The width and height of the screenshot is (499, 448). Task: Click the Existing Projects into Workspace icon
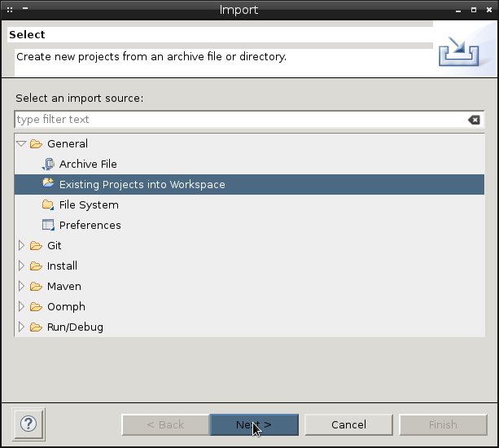click(x=48, y=182)
